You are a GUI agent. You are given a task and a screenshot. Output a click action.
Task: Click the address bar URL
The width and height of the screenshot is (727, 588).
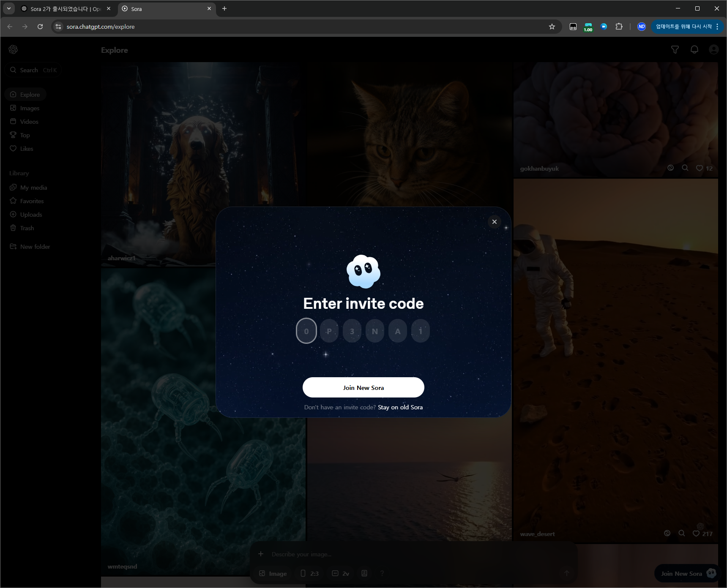pyautogui.click(x=101, y=27)
